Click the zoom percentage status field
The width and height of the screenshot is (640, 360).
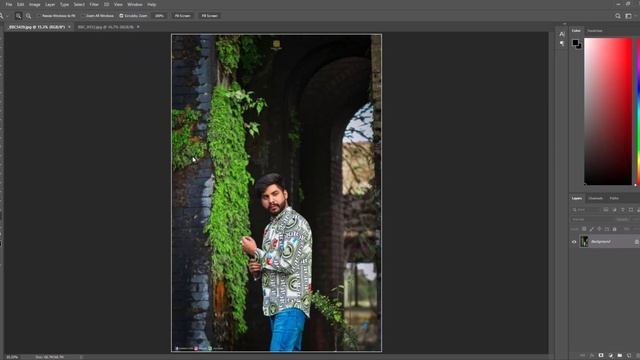[12, 357]
